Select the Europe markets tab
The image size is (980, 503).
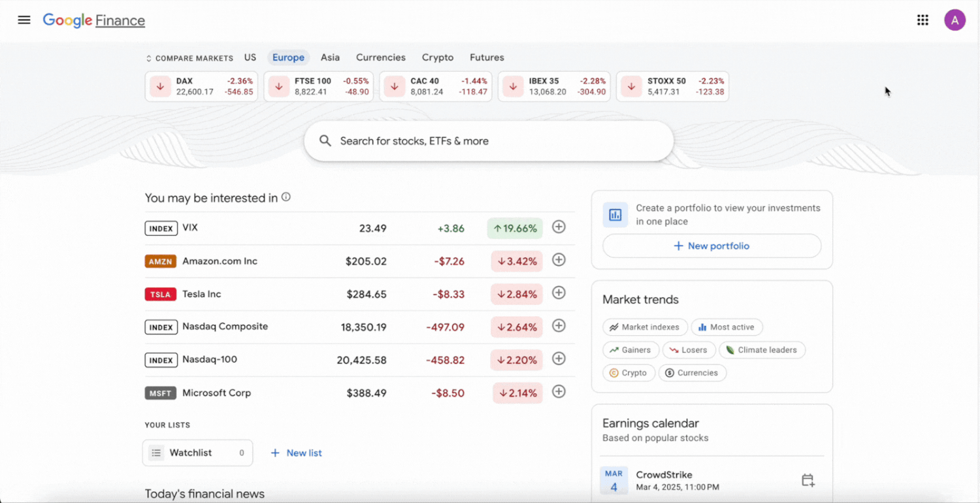click(x=288, y=57)
